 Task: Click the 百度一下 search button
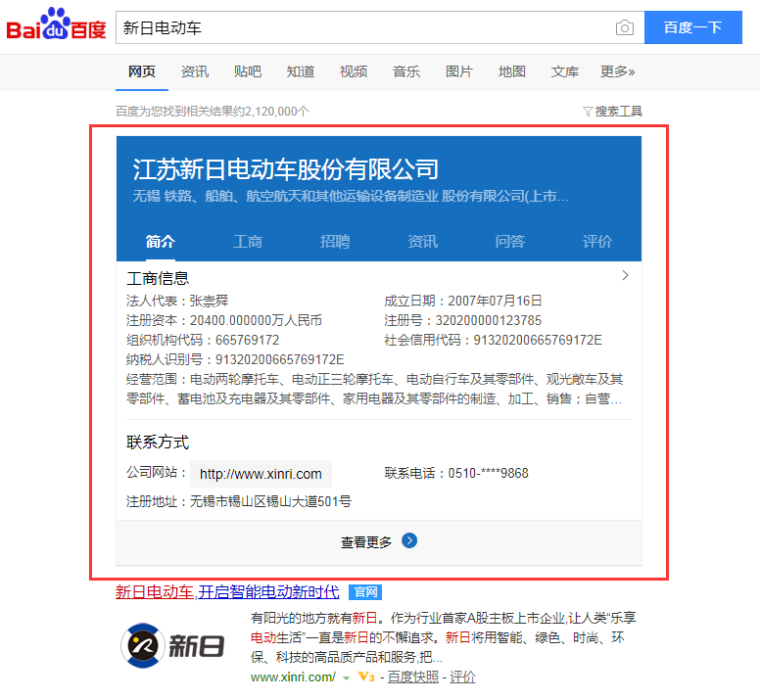(x=693, y=27)
